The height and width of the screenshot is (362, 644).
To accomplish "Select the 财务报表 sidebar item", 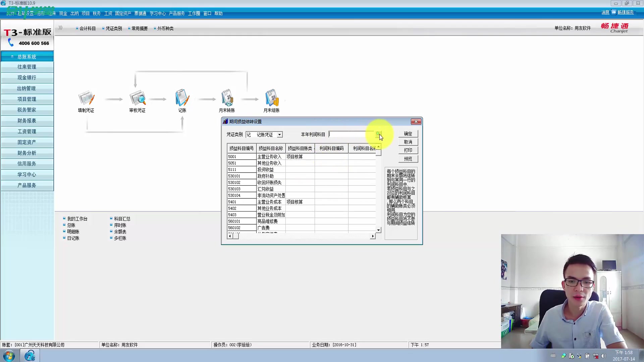I will 27,121.
